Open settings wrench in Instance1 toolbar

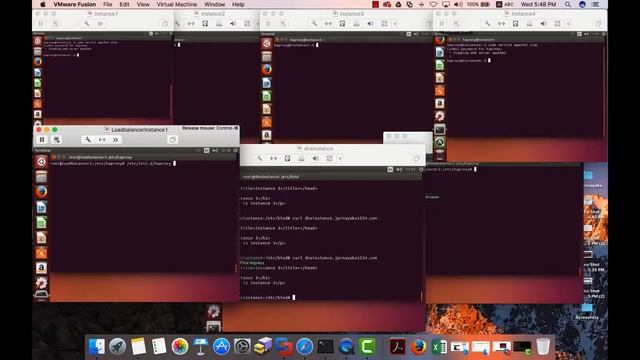pyautogui.click(x=87, y=24)
